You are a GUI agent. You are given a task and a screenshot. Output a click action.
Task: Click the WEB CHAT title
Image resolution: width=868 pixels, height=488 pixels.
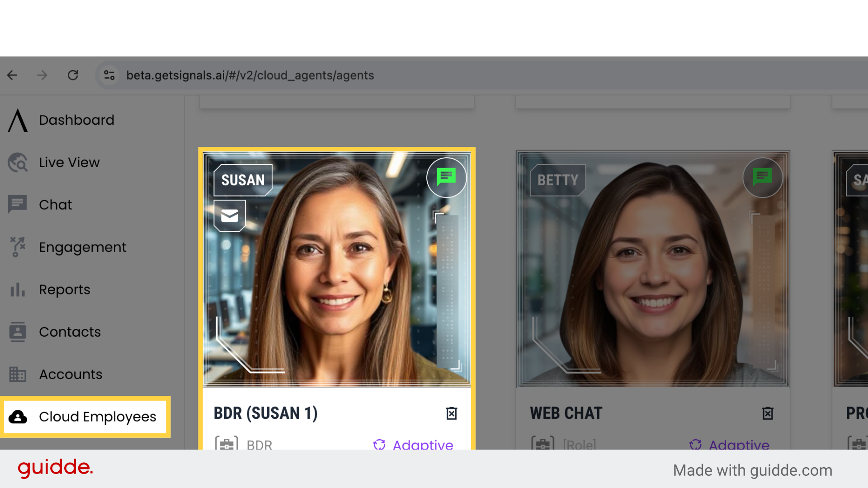566,413
